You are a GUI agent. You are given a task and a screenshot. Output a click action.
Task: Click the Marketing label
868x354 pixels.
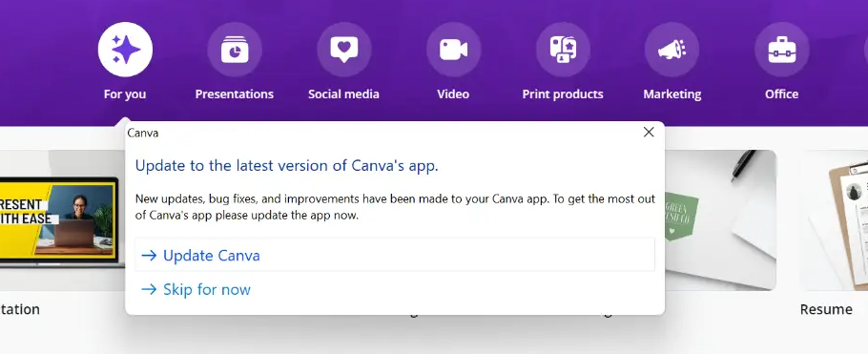pos(672,94)
